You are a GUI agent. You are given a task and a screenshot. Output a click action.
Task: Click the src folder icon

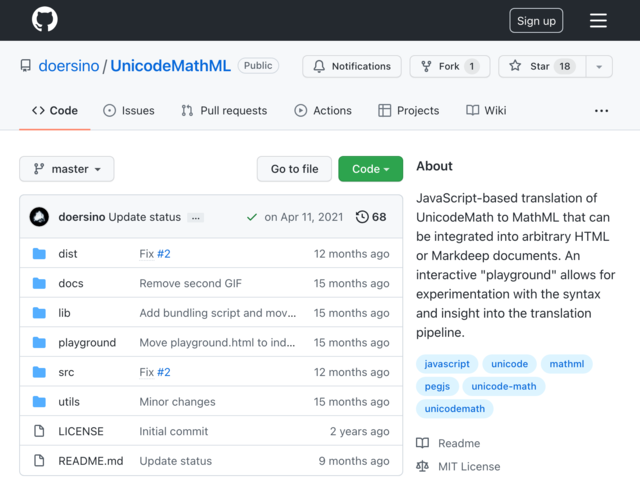click(39, 372)
